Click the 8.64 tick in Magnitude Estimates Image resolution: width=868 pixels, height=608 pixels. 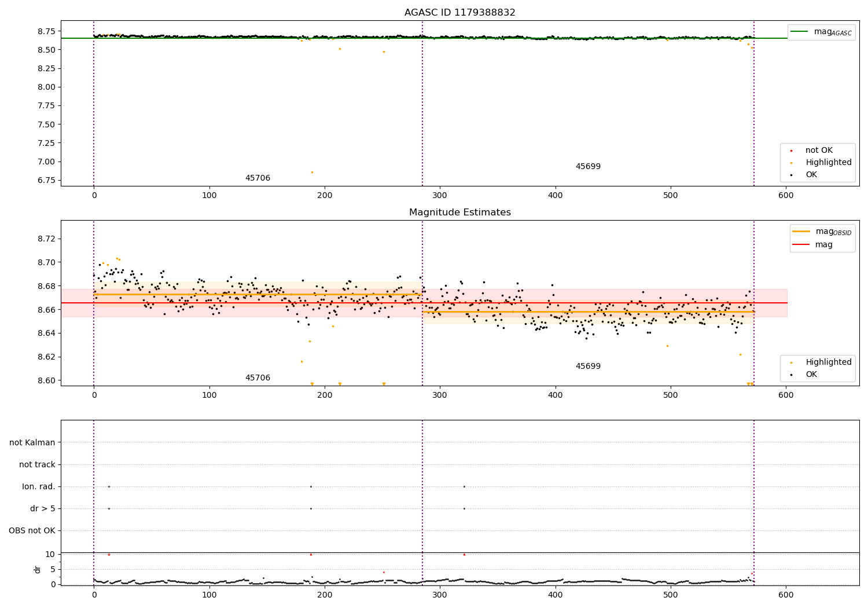pos(46,334)
